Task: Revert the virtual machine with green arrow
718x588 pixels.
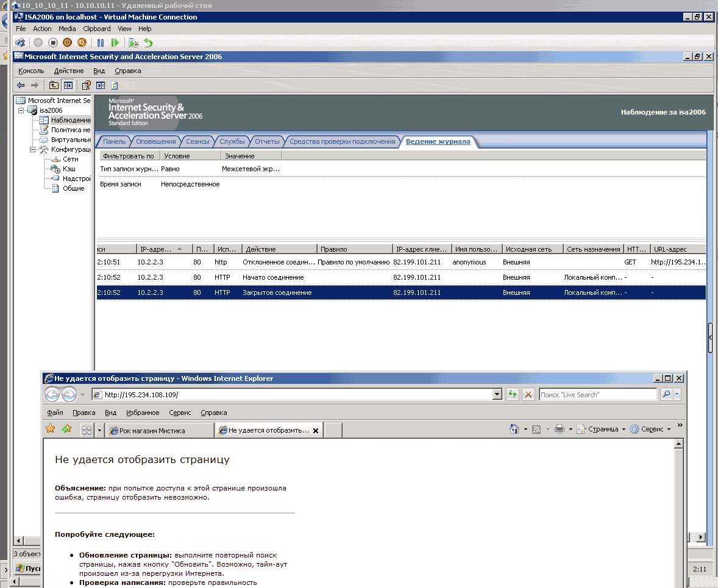Action: pyautogui.click(x=148, y=43)
